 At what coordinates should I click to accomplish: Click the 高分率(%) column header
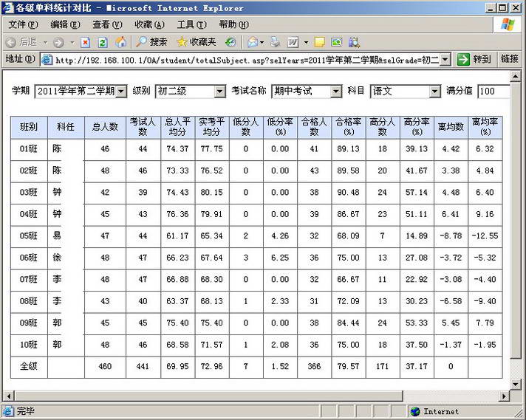point(417,128)
